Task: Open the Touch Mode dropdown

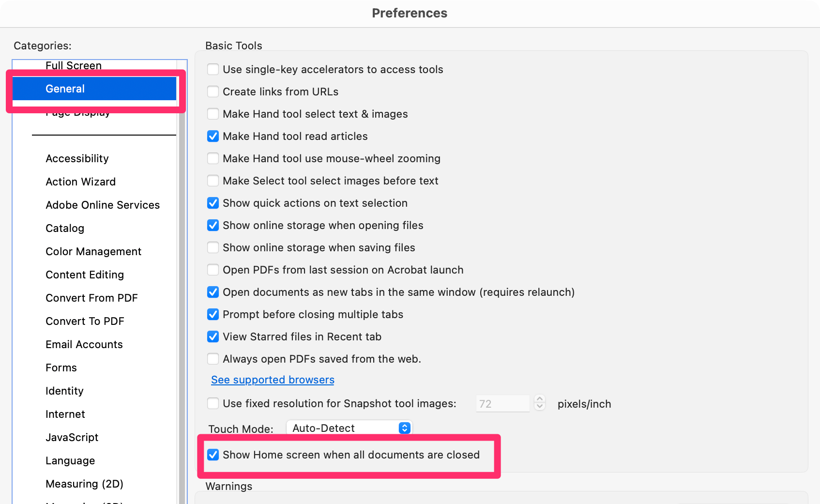Action: 349,428
